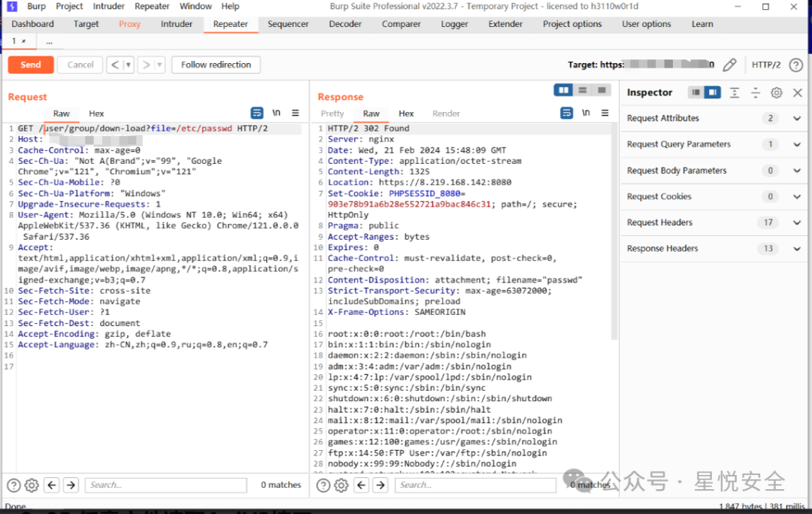Focus the response search field
The height and width of the screenshot is (514, 812).
coord(475,485)
